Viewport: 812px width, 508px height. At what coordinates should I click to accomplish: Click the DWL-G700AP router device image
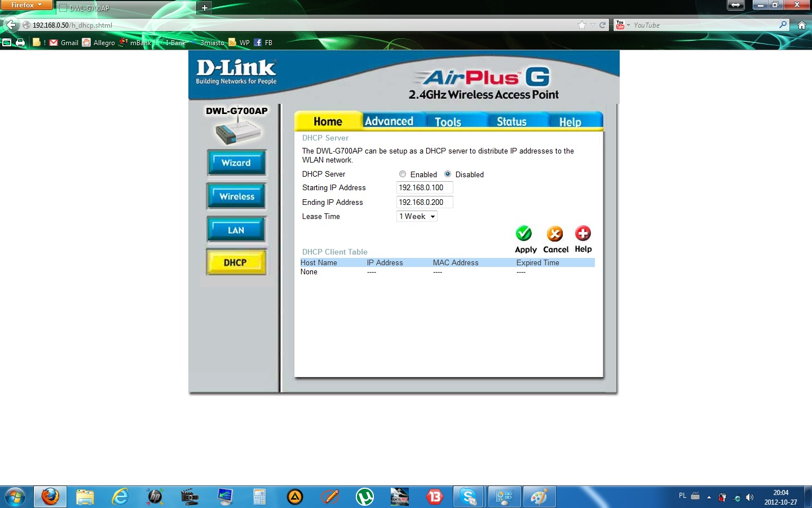238,132
